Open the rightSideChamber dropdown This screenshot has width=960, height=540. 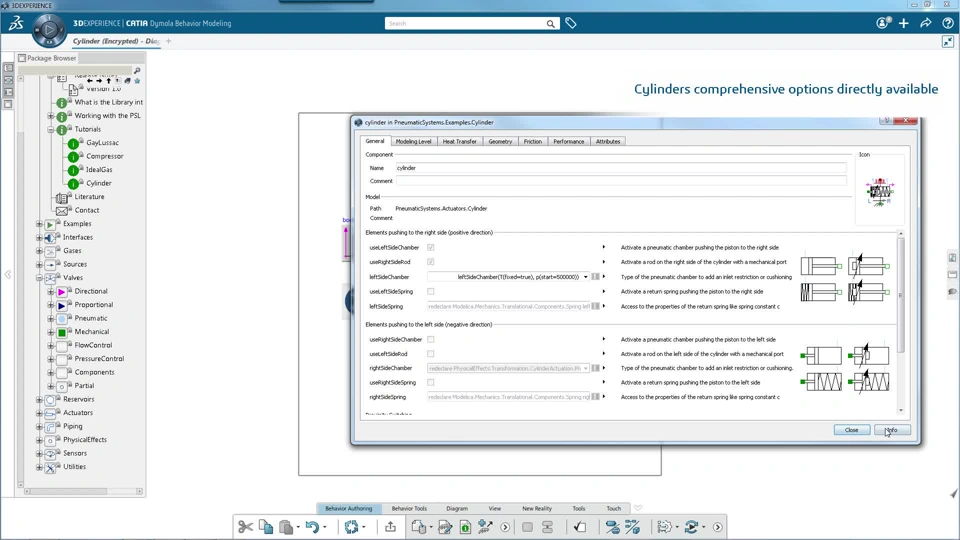pos(585,369)
